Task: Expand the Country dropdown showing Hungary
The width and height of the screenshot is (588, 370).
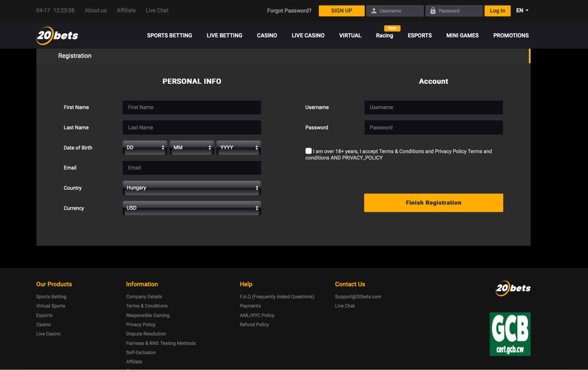Action: [192, 188]
